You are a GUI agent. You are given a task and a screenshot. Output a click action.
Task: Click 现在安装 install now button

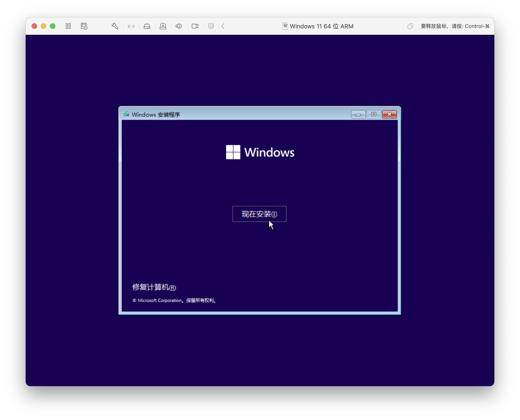click(x=259, y=214)
